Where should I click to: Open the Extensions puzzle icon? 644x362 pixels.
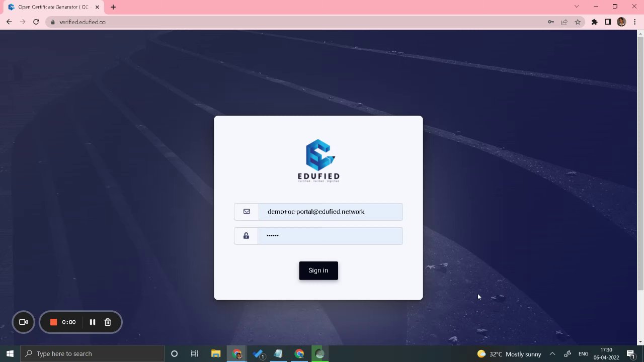click(595, 22)
